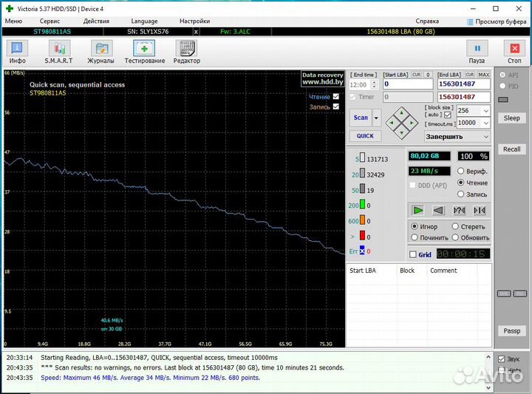The width and height of the screenshot is (532, 394).
Task: Toggle the Чтение graph checkbox
Action: tap(336, 96)
